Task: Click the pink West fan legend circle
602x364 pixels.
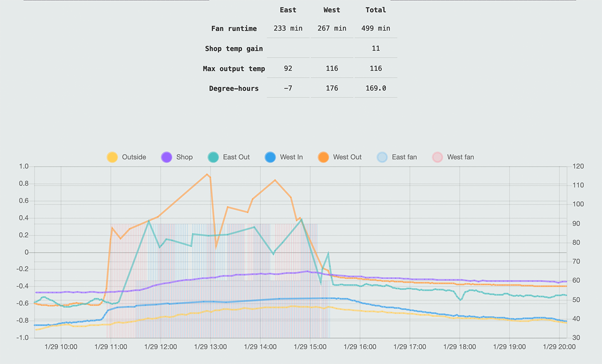Action: [438, 157]
